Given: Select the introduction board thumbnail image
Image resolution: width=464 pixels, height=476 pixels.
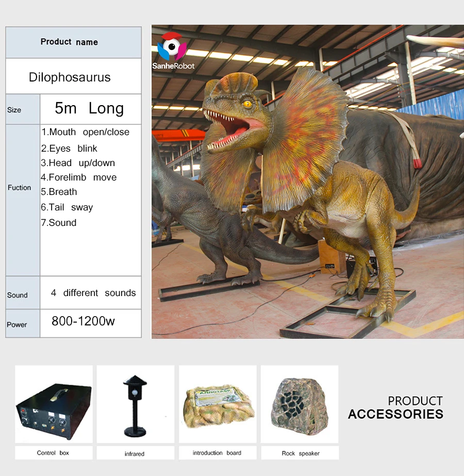Looking at the screenshot, I should click(218, 404).
